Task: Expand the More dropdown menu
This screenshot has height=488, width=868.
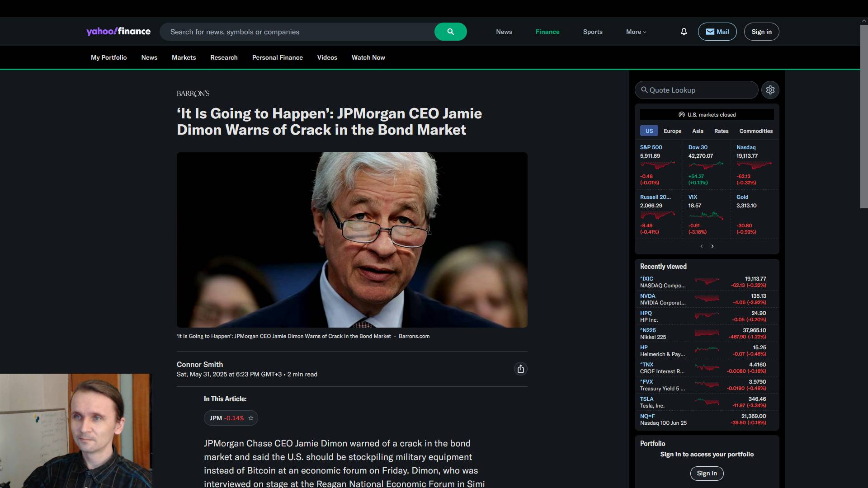Action: [636, 32]
